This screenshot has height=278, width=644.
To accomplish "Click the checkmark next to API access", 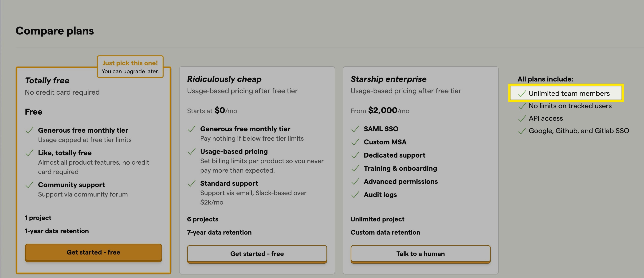I will coord(522,118).
